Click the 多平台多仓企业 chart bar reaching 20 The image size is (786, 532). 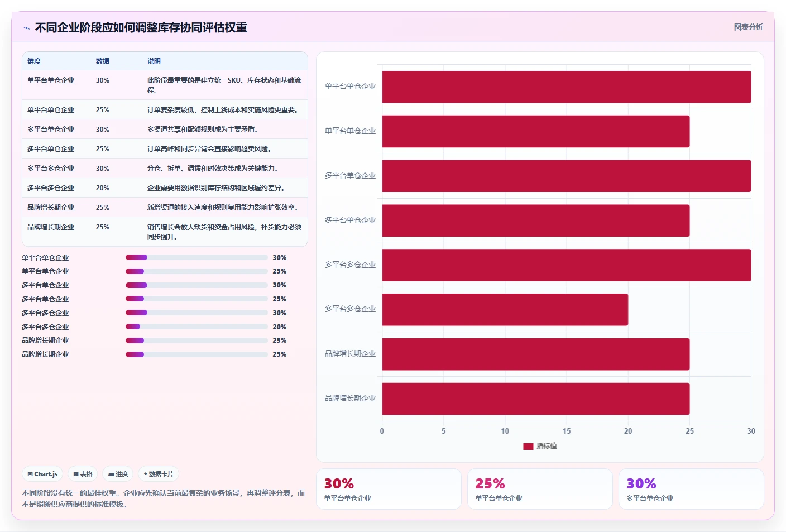click(x=505, y=309)
